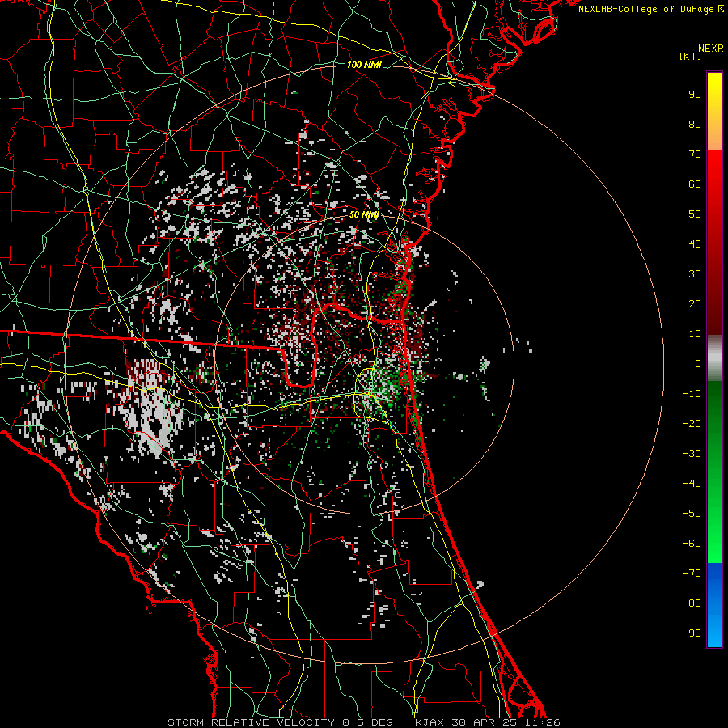Click the positive 70 knot scale value
The image size is (728, 728).
(x=695, y=154)
